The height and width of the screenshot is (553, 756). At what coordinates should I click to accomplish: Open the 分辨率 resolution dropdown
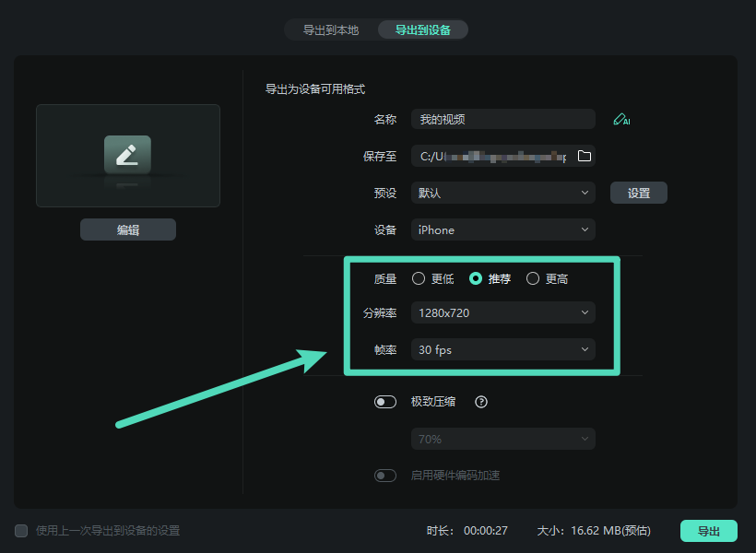502,312
